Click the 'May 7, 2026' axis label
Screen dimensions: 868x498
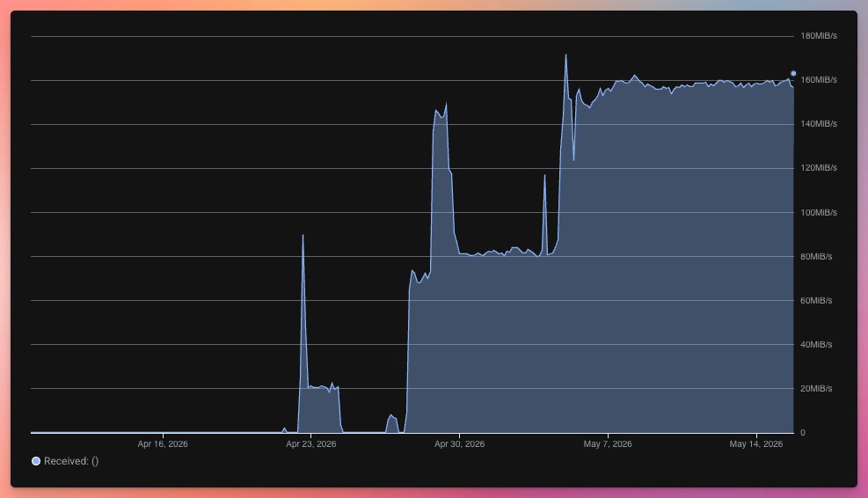608,443
